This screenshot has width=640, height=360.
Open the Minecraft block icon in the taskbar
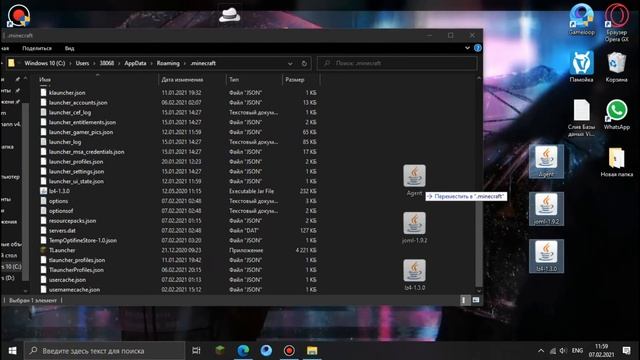pyautogui.click(x=220, y=350)
